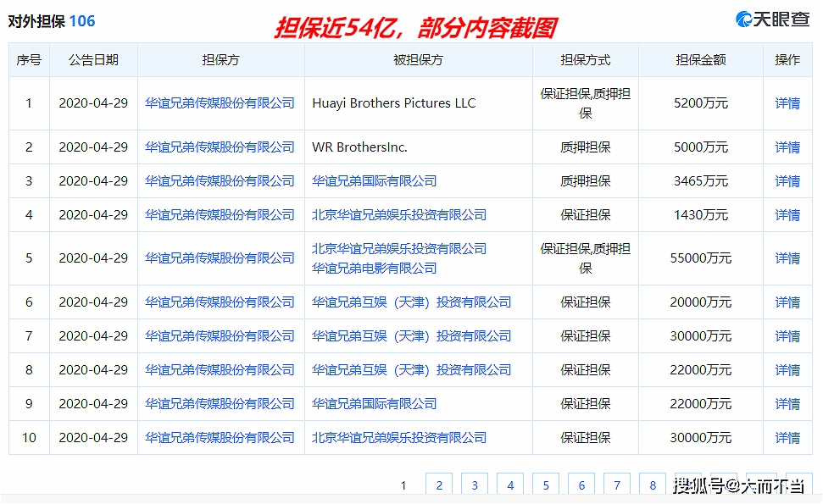The width and height of the screenshot is (823, 504).
Task: Open 详情 link in row 4
Action: [787, 215]
